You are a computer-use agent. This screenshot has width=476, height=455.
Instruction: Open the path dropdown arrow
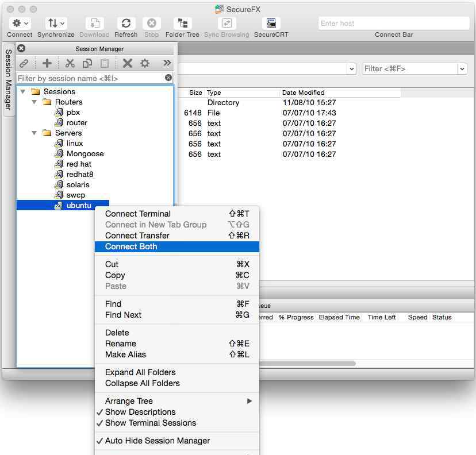click(352, 69)
